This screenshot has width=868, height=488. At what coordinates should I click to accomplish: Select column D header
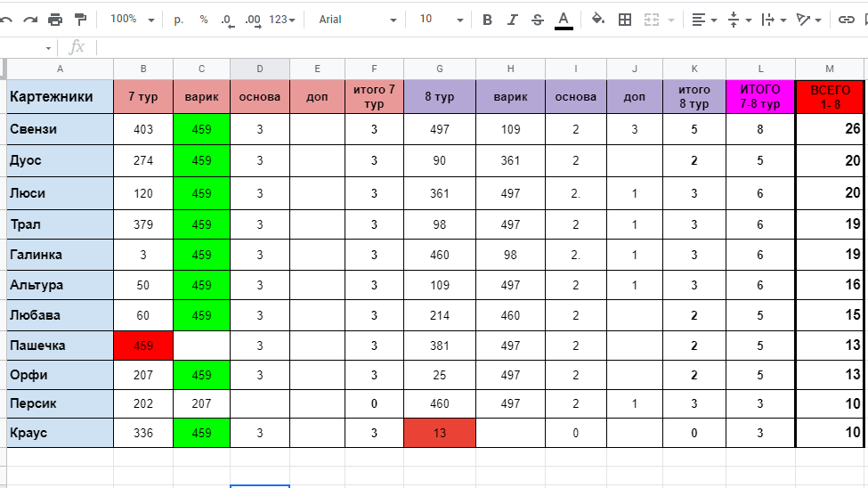click(260, 69)
